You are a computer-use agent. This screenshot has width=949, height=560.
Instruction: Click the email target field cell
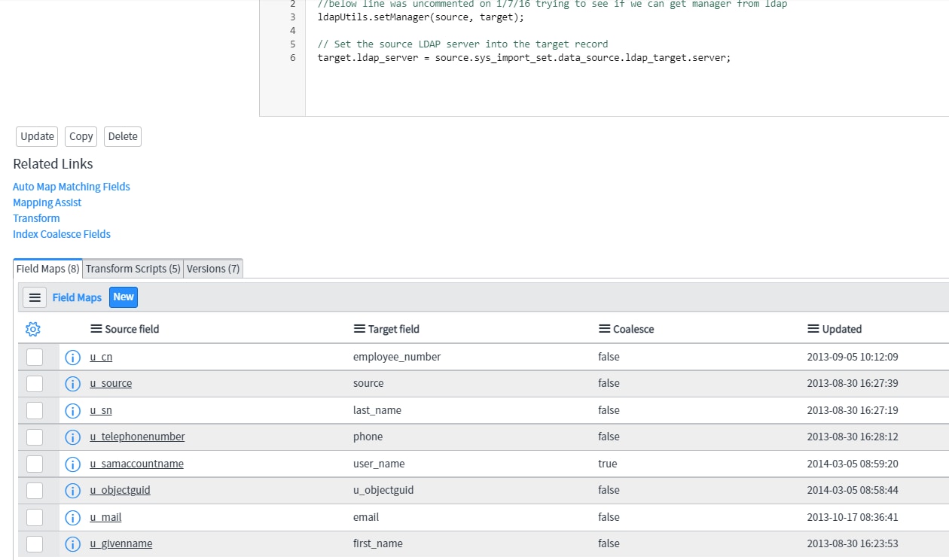click(x=366, y=517)
